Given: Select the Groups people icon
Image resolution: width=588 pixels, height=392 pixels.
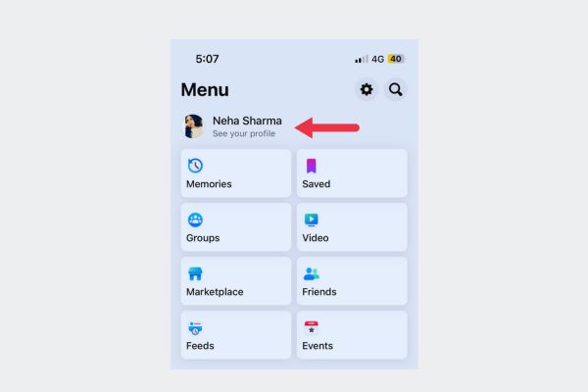Looking at the screenshot, I should coord(195,220).
